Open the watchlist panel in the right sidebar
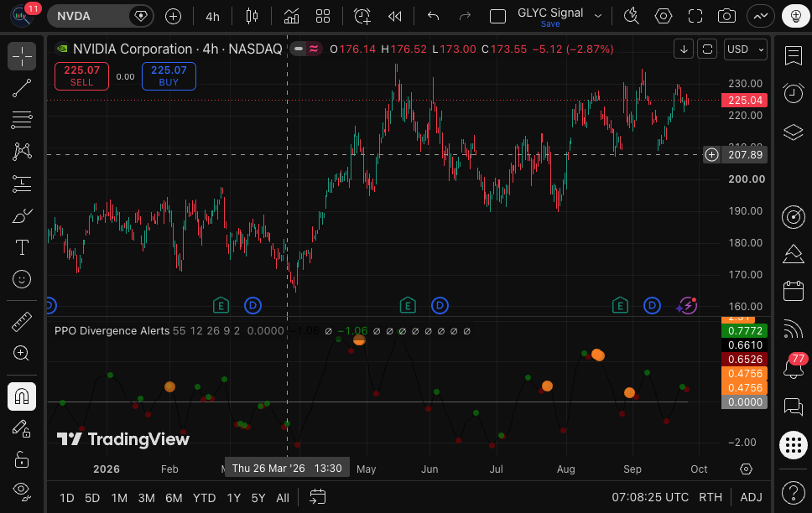The width and height of the screenshot is (812, 513). [x=794, y=55]
